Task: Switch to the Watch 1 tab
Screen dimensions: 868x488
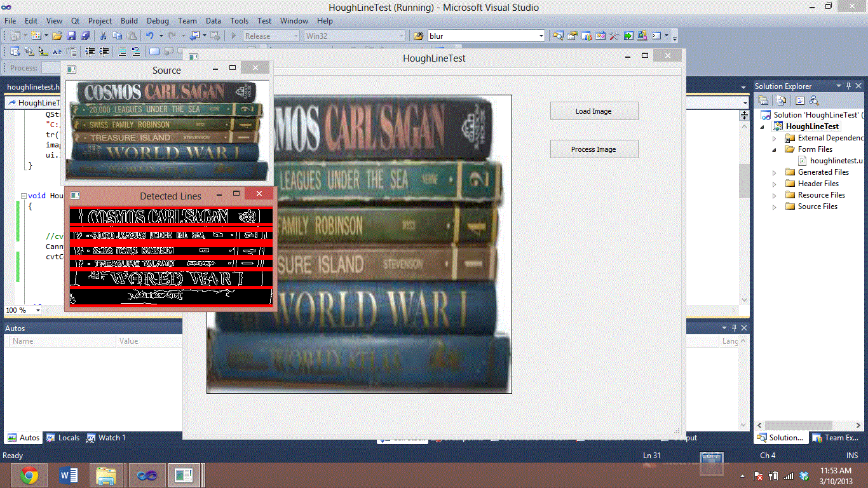Action: pos(106,438)
